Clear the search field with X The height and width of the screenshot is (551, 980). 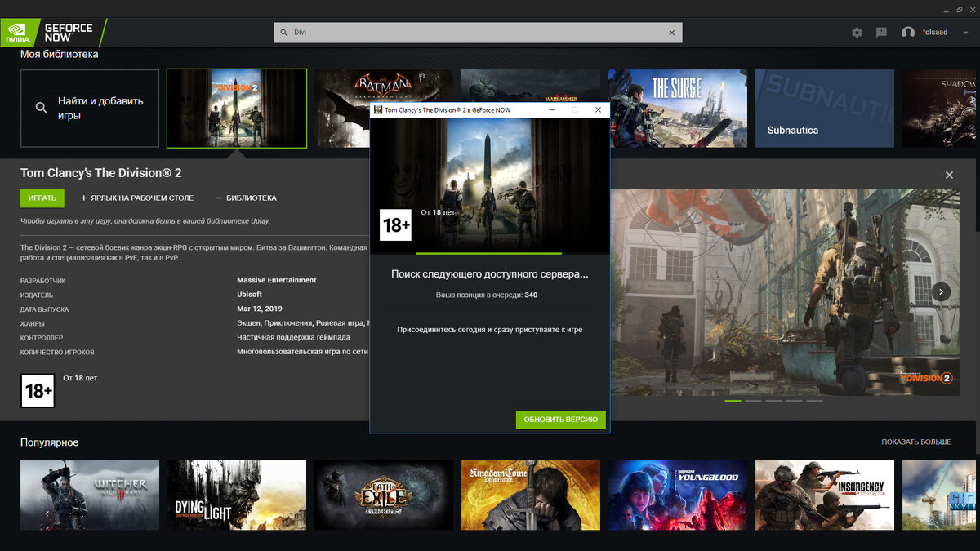(672, 33)
